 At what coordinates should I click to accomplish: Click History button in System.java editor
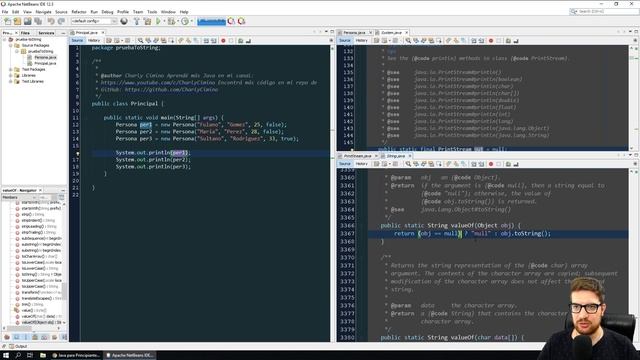pos(361,40)
